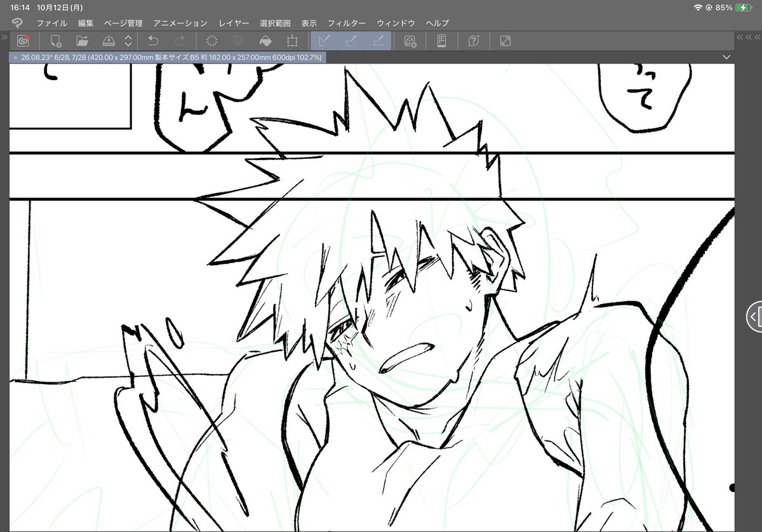Click the Fill bucket icon
This screenshot has width=762, height=532.
(x=265, y=41)
